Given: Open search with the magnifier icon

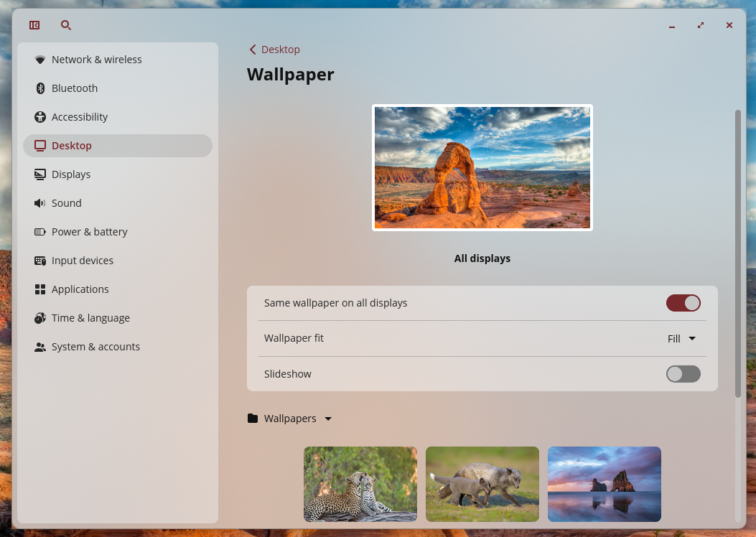Looking at the screenshot, I should tap(66, 25).
